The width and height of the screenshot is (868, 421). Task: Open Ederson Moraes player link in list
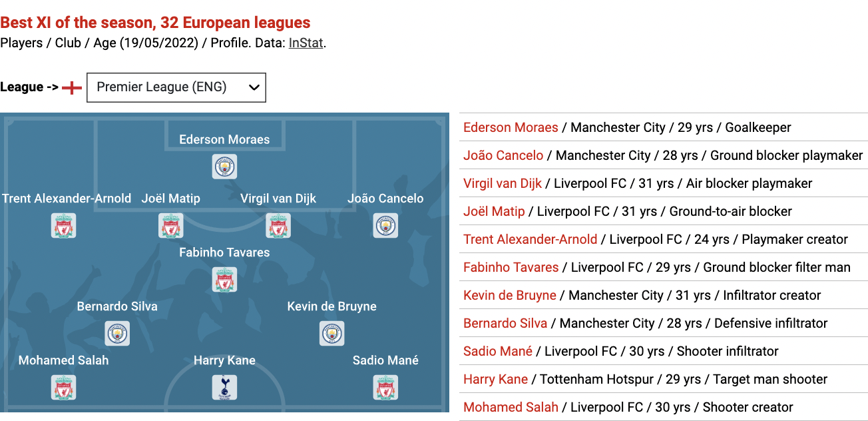click(511, 127)
